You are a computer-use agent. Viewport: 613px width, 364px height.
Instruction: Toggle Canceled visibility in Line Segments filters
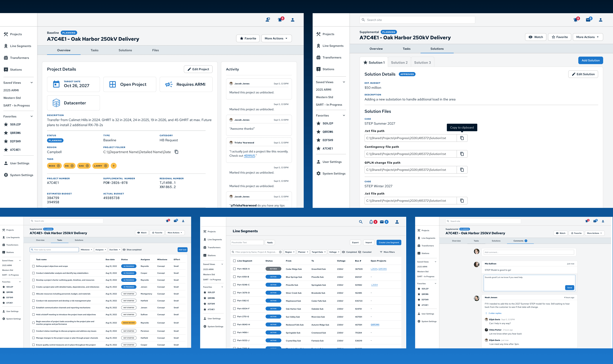pos(365,252)
